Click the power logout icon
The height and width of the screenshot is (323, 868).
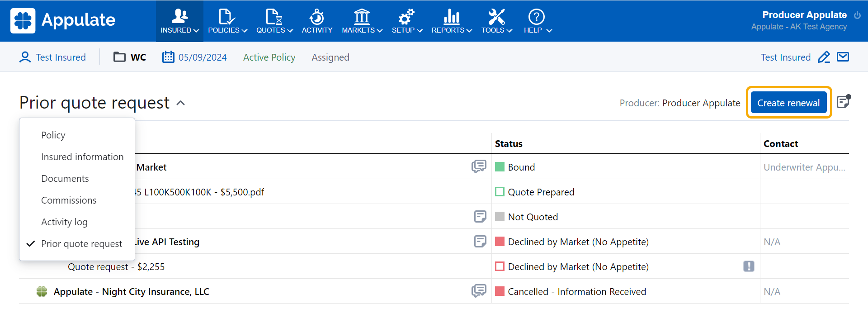click(x=857, y=15)
